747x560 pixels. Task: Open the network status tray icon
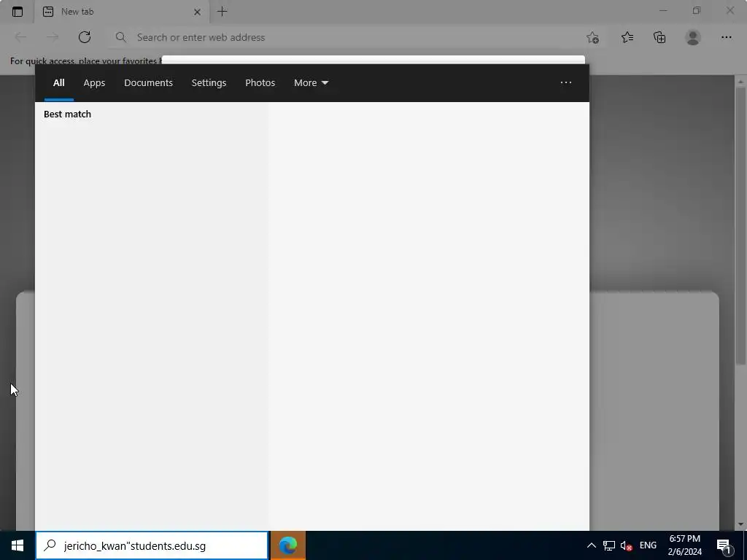click(x=609, y=545)
